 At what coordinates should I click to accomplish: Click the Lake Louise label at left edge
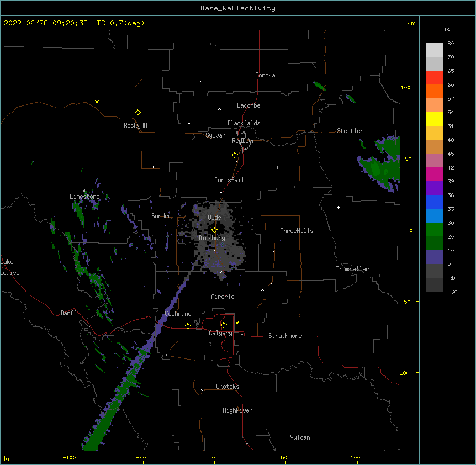10,267
